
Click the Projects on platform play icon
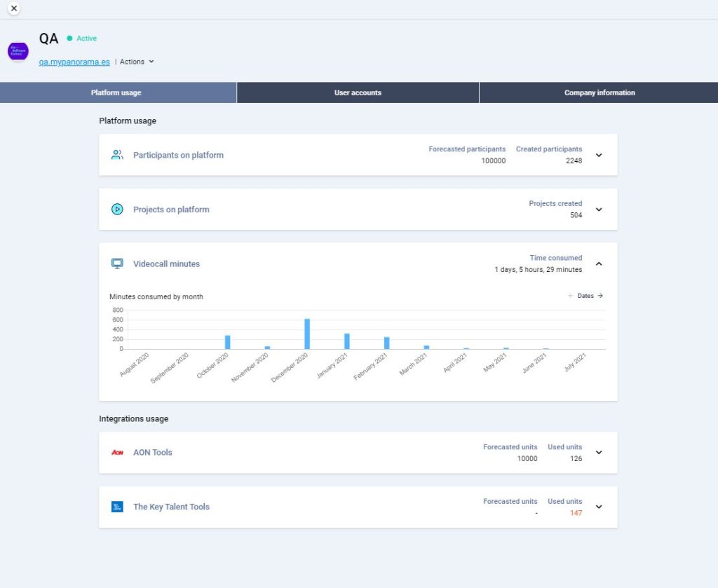tap(117, 210)
